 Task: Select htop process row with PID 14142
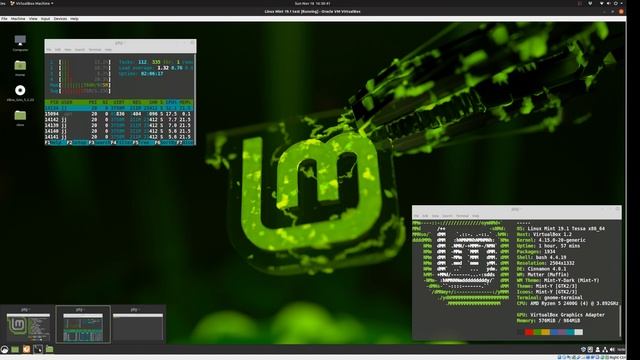click(x=120, y=120)
